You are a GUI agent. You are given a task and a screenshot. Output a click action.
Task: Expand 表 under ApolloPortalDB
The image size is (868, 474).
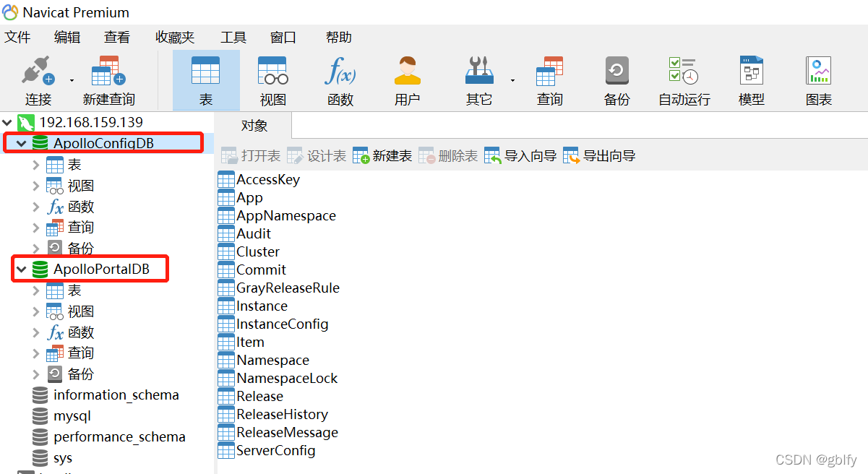tap(36, 290)
